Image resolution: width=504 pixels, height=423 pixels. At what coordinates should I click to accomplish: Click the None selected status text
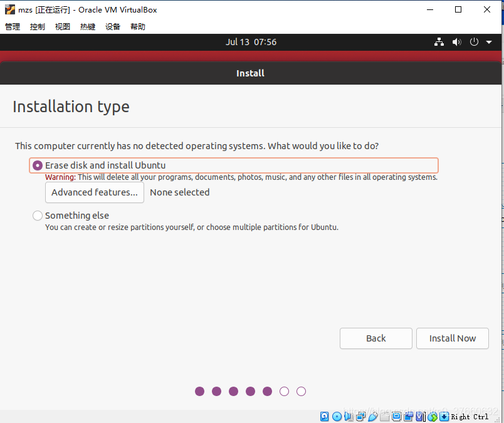pyautogui.click(x=180, y=192)
